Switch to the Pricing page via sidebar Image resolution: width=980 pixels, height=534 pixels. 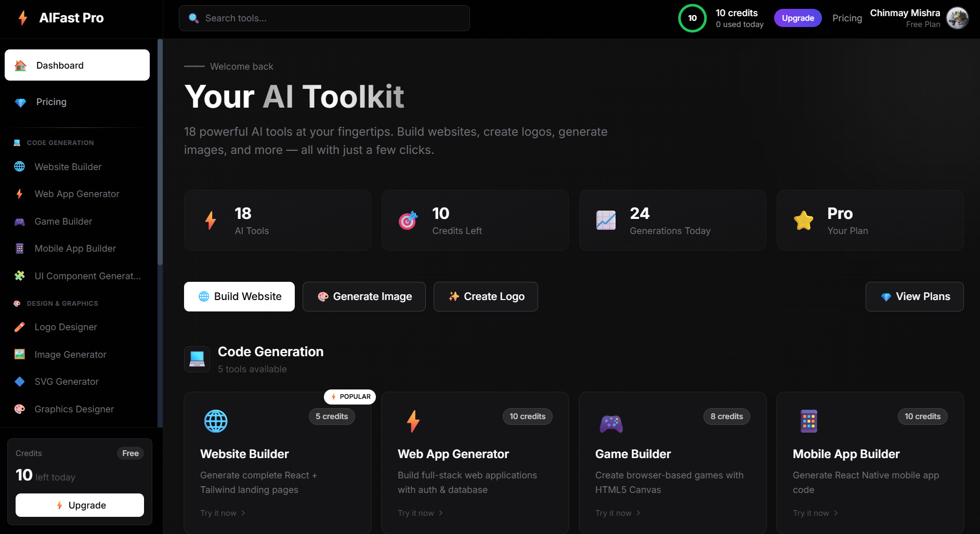(x=51, y=102)
